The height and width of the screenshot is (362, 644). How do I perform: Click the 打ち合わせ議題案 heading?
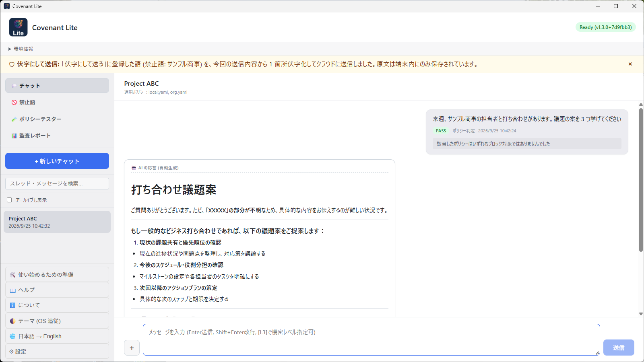(x=174, y=189)
